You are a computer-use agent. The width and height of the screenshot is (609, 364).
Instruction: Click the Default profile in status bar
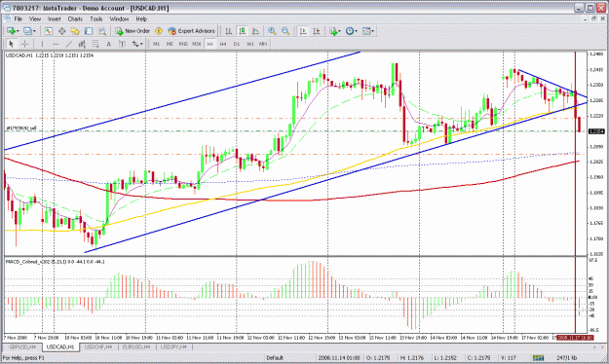[275, 357]
